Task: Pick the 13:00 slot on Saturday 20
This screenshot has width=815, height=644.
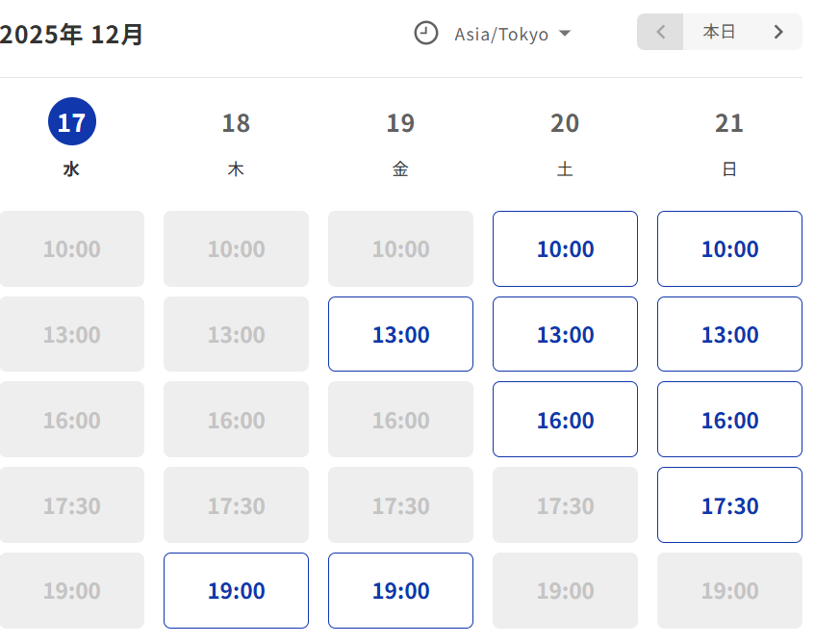Action: [x=565, y=335]
